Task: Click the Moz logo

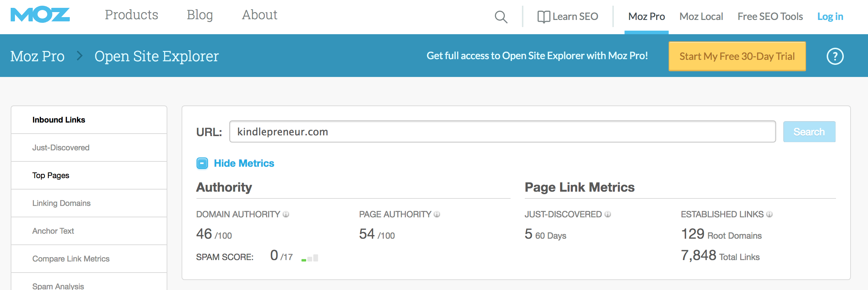Action: click(40, 15)
